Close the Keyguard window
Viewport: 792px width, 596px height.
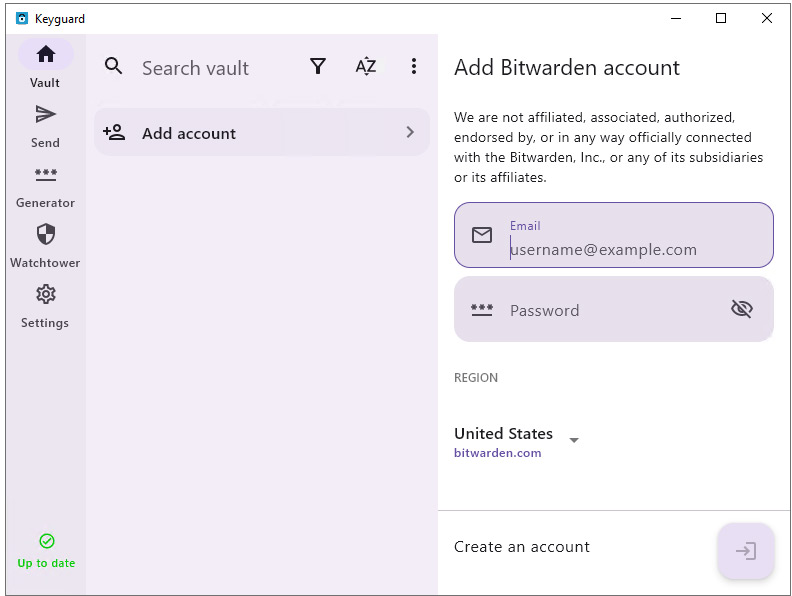tap(767, 19)
